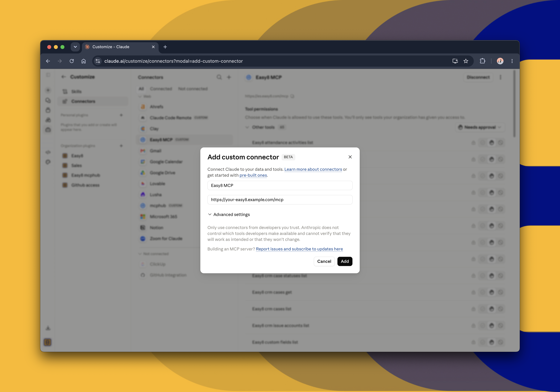Collapse the Web connectors group
The width and height of the screenshot is (560, 392).
point(140,97)
